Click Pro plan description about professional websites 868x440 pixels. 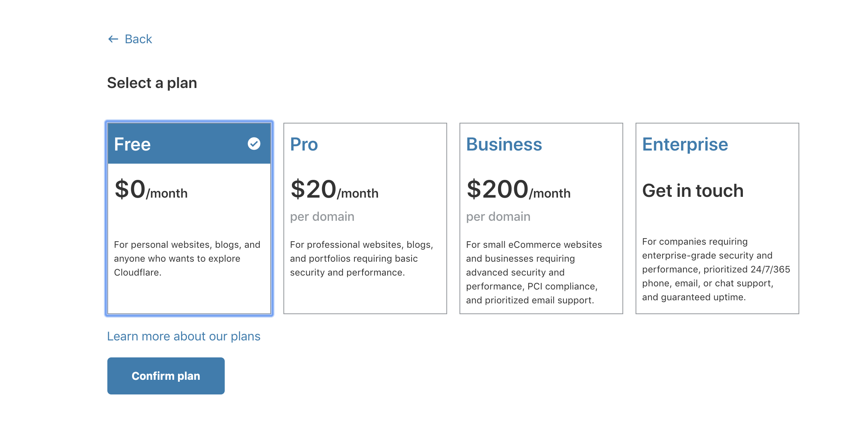(x=362, y=259)
